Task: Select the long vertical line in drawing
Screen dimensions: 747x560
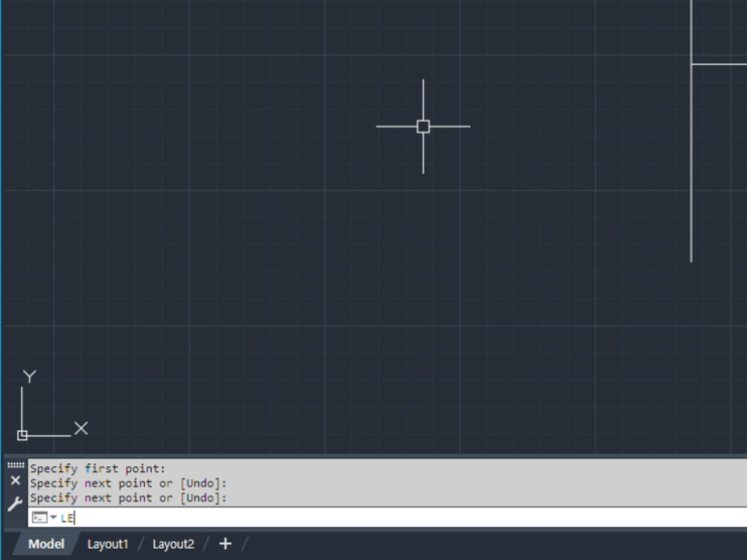Action: [x=691, y=131]
